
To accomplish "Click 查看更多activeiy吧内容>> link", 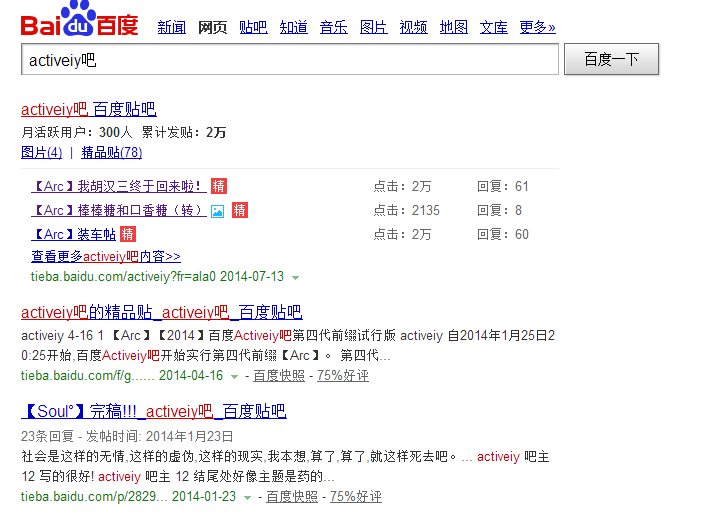I will coord(106,256).
